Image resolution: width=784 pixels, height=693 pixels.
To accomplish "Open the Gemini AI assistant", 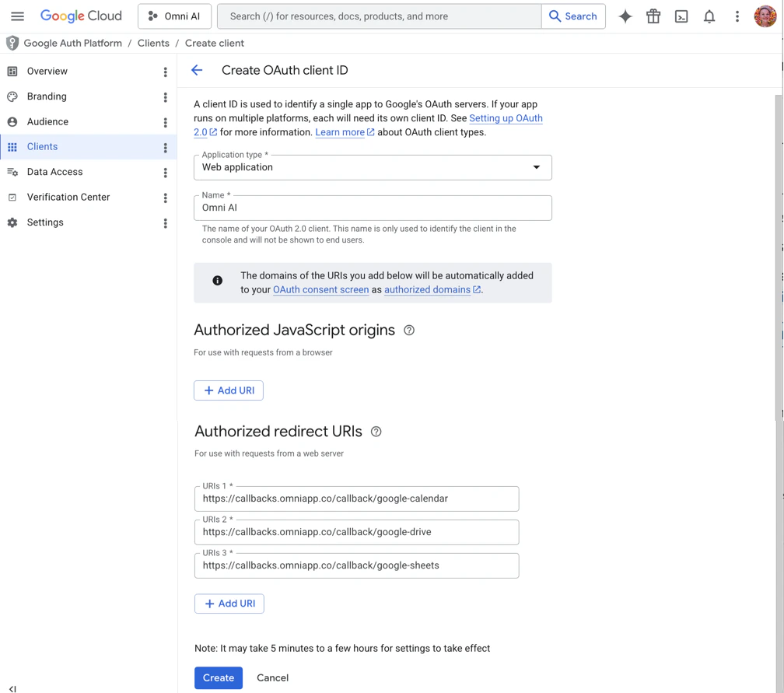I will tap(625, 16).
